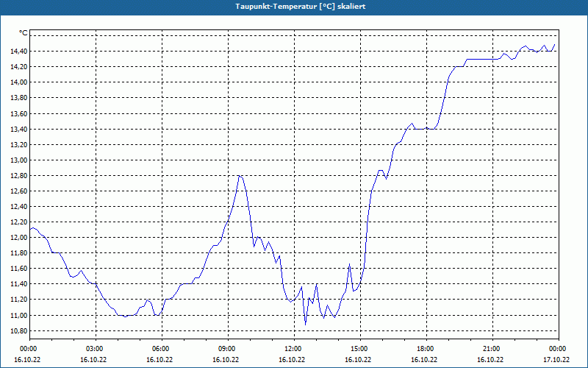
Task: Pick the 13,40 y-axis value
Action: [x=19, y=130]
